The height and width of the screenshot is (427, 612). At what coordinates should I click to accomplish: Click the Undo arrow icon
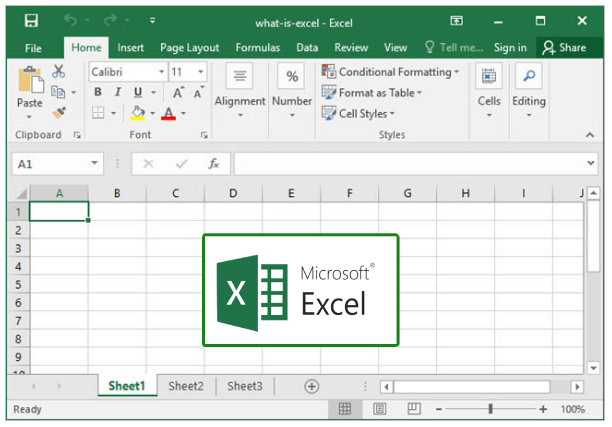point(71,20)
